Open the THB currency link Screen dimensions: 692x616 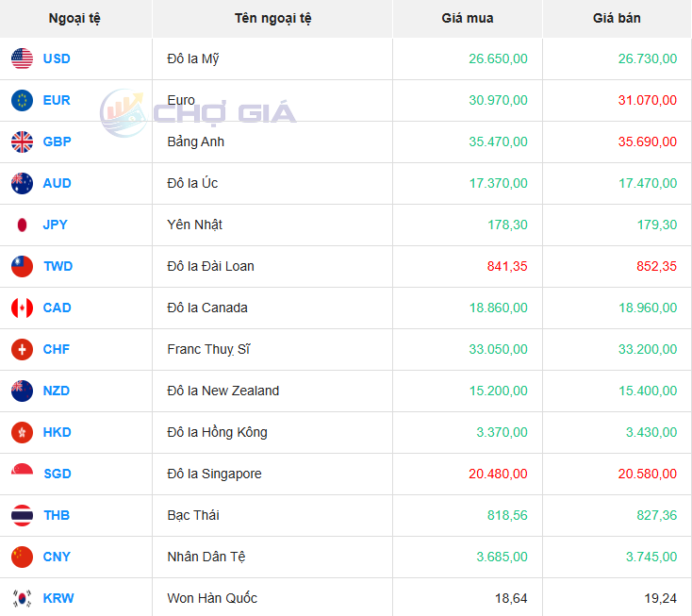[x=57, y=515]
